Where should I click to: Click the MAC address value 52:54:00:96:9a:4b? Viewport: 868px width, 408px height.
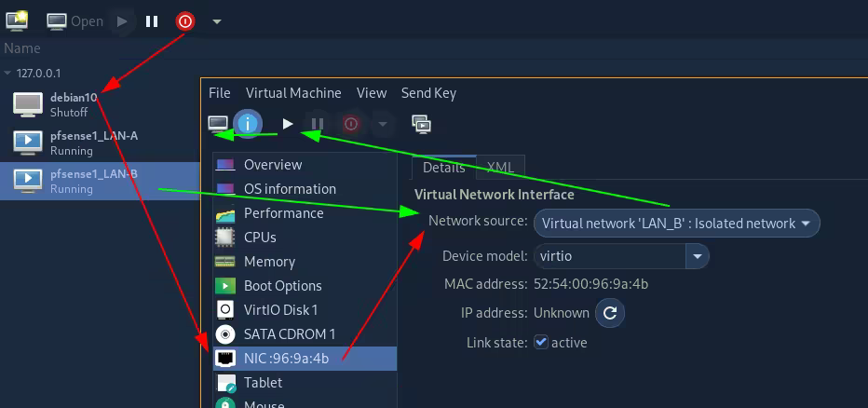pyautogui.click(x=590, y=284)
